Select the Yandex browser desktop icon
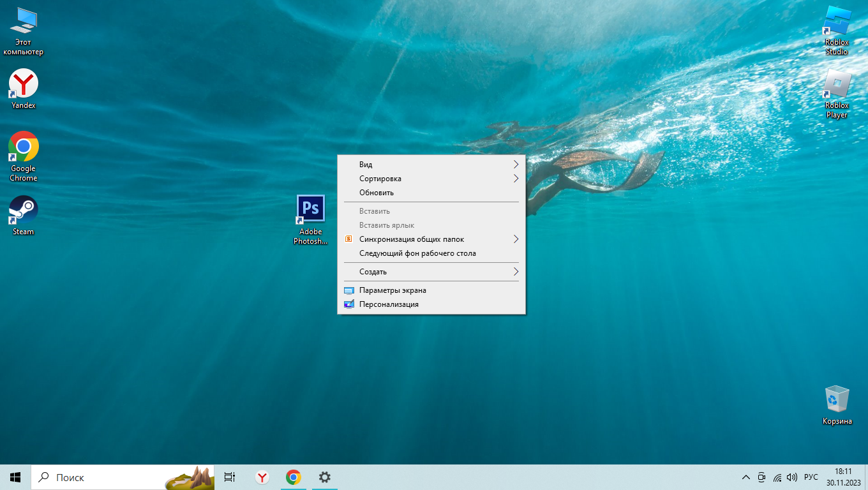Screen dimensions: 868x490 coord(24,84)
